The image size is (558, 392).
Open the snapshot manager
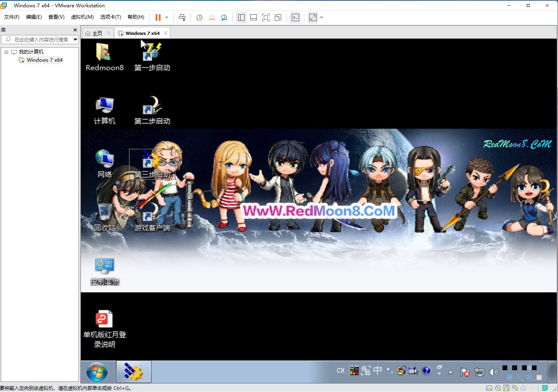(x=224, y=17)
